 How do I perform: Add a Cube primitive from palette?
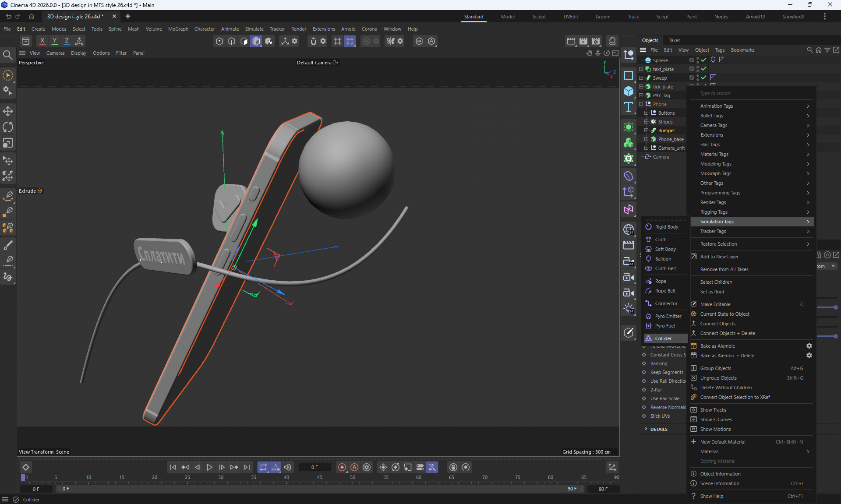(629, 91)
